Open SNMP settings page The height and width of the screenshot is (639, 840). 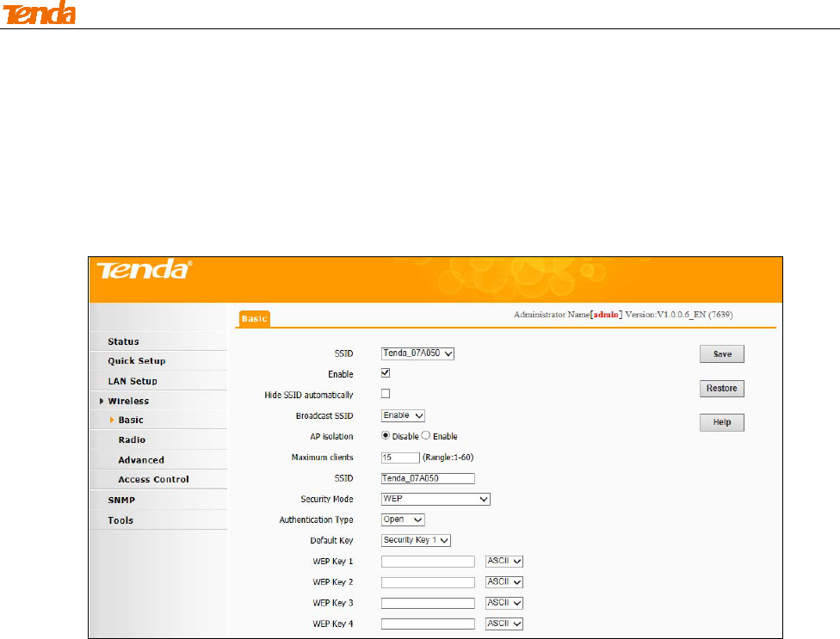click(x=121, y=500)
